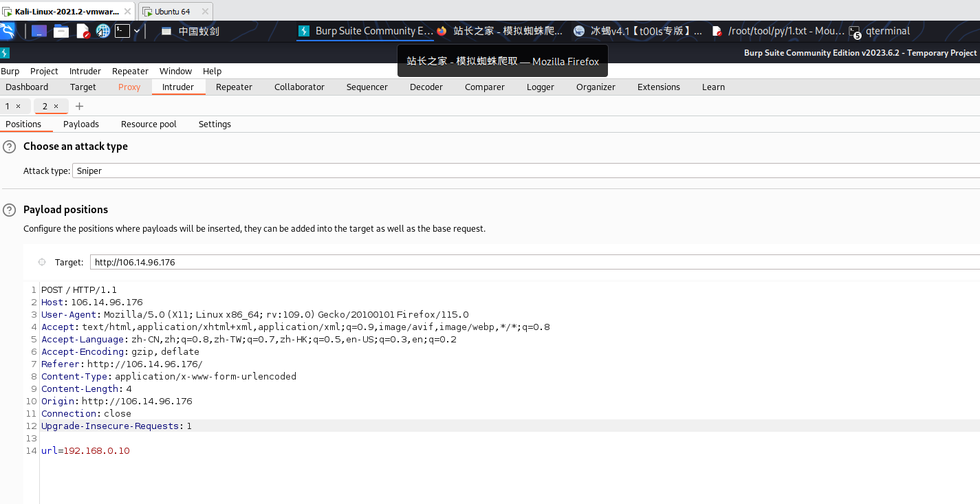
Task: Click the workspace desktop launcher icon in panel
Action: tap(39, 31)
